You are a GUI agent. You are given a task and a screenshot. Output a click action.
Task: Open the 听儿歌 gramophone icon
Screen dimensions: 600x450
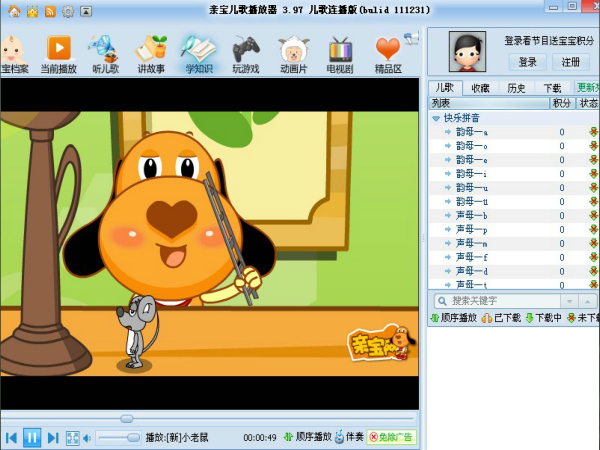105,52
